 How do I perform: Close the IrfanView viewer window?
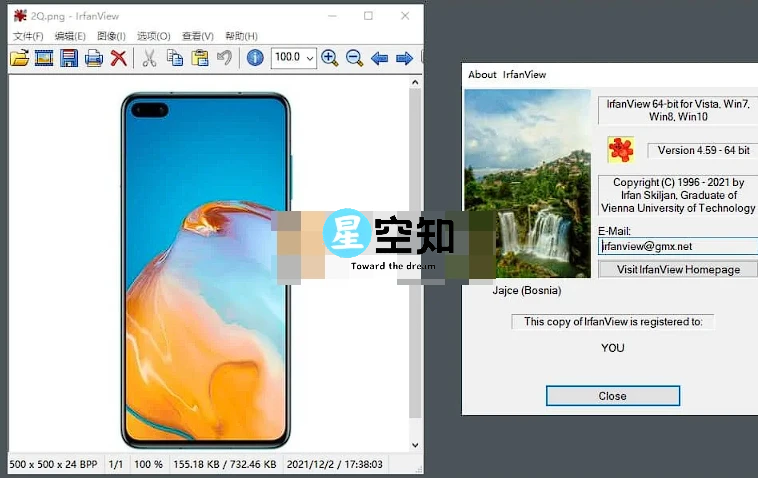(x=405, y=16)
